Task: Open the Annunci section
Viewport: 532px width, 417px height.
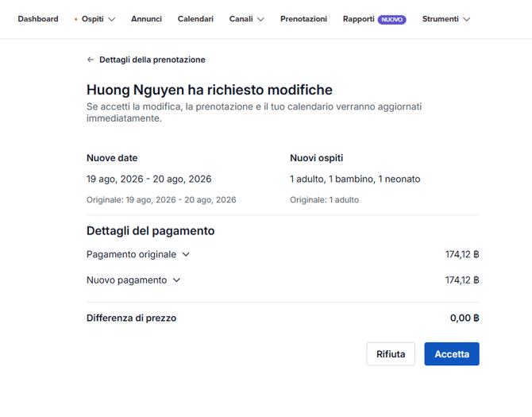Action: 146,19
